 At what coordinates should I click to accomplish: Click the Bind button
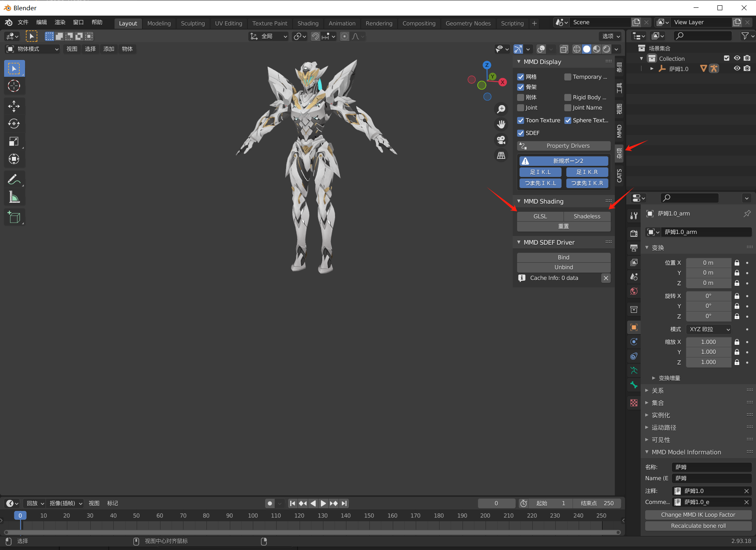[564, 257]
